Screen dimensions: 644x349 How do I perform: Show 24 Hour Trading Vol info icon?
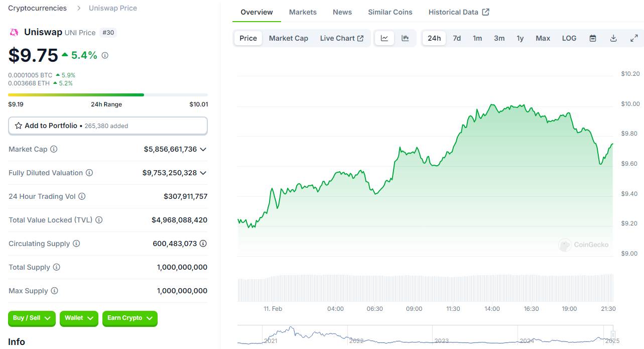point(82,196)
